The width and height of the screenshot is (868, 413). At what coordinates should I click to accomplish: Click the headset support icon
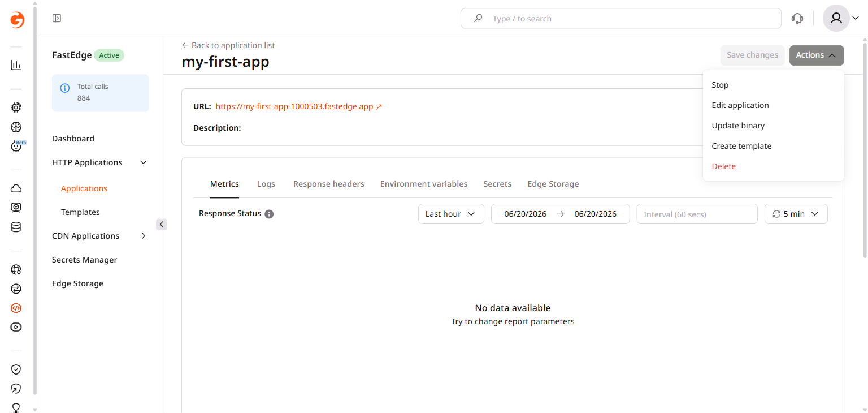797,18
